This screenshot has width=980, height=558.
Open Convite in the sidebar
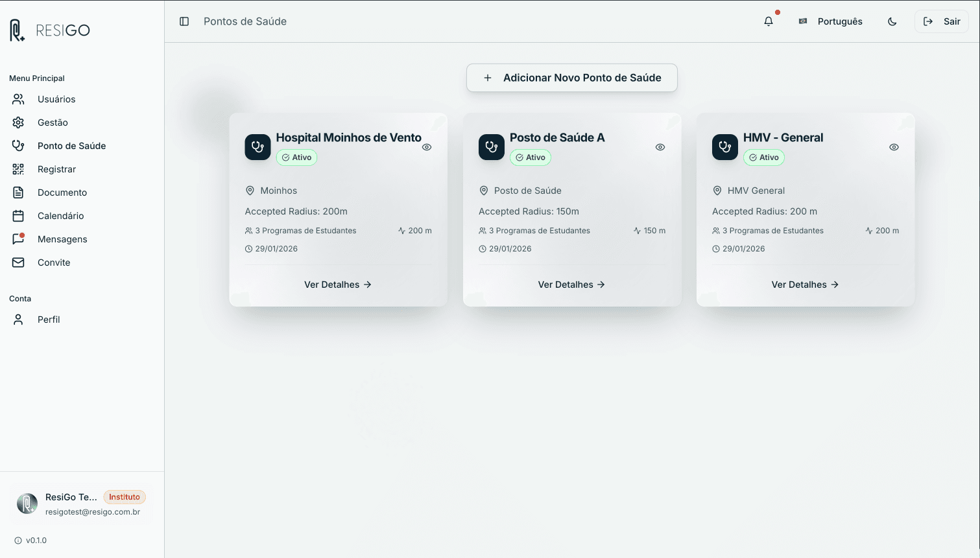coord(82,262)
